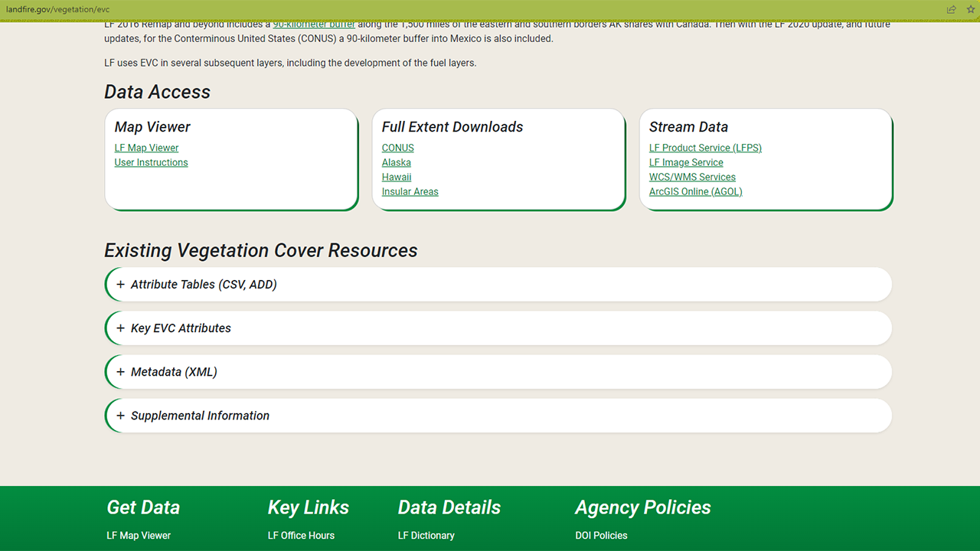Open ArcGIS Online (AGOL)
Screen dimensions: 980x551
(695, 191)
